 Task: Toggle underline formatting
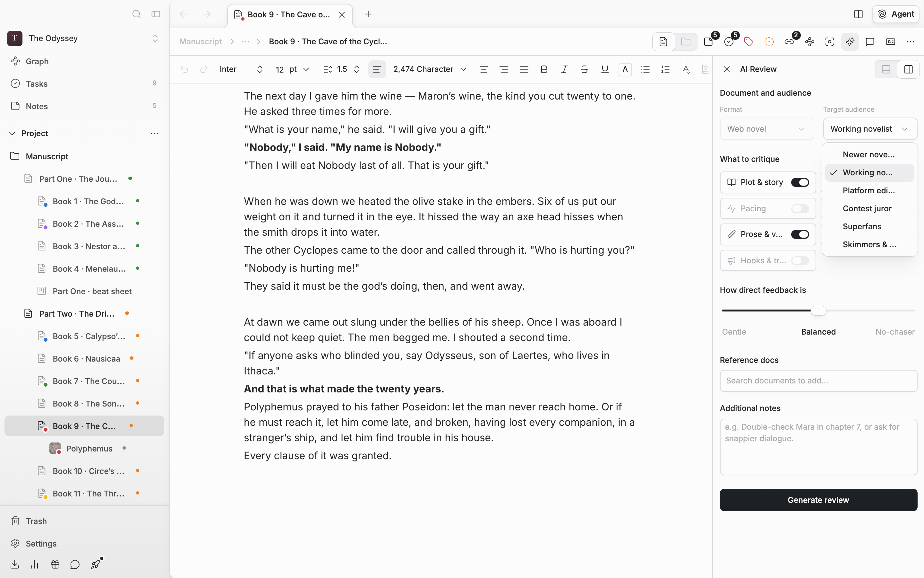[x=605, y=69]
